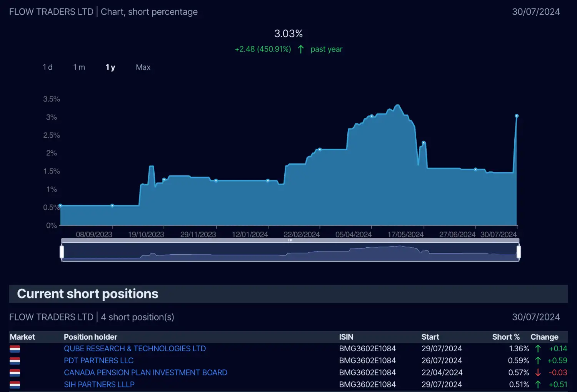The height and width of the screenshot is (392, 577).
Task: Open the SIH PARTNERS LLLP link
Action: pyautogui.click(x=99, y=384)
